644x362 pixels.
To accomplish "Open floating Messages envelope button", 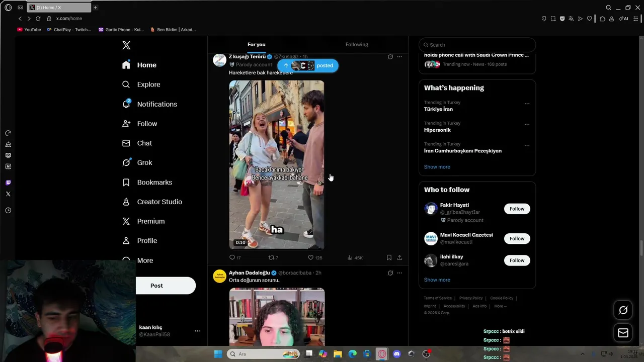I will [x=623, y=332].
